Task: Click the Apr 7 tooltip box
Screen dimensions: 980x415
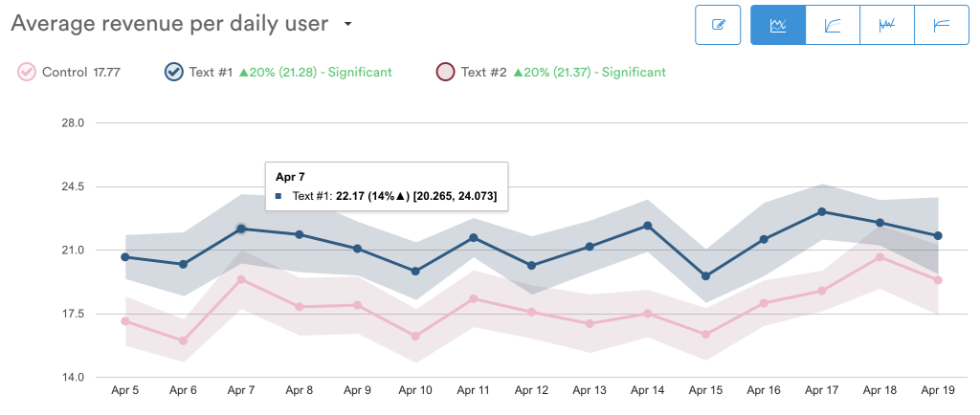Action: point(387,186)
